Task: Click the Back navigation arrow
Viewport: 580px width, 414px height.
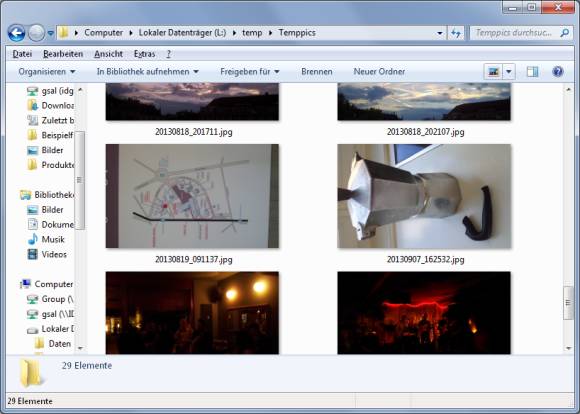Action: 16,33
